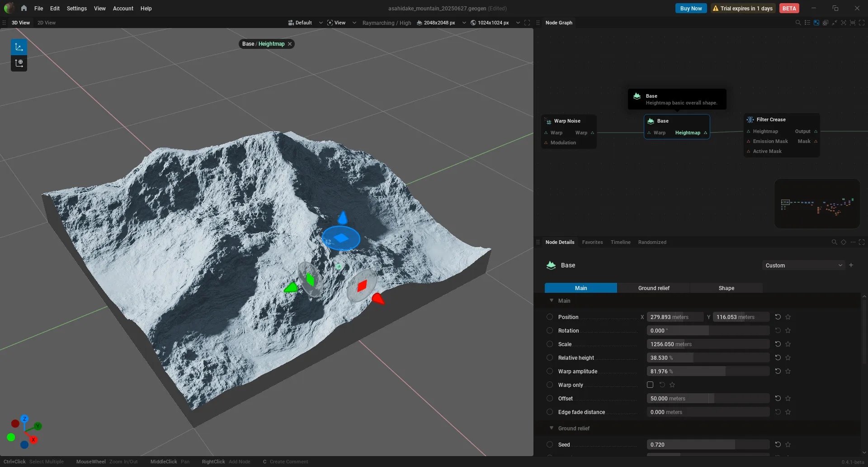The height and width of the screenshot is (467, 868).
Task: Click the second tool below the gizmo
Action: pos(19,63)
